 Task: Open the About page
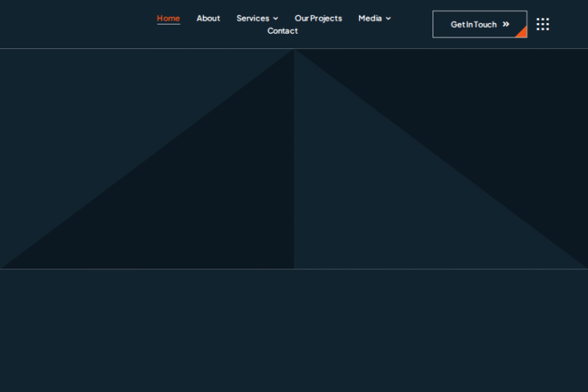click(208, 18)
